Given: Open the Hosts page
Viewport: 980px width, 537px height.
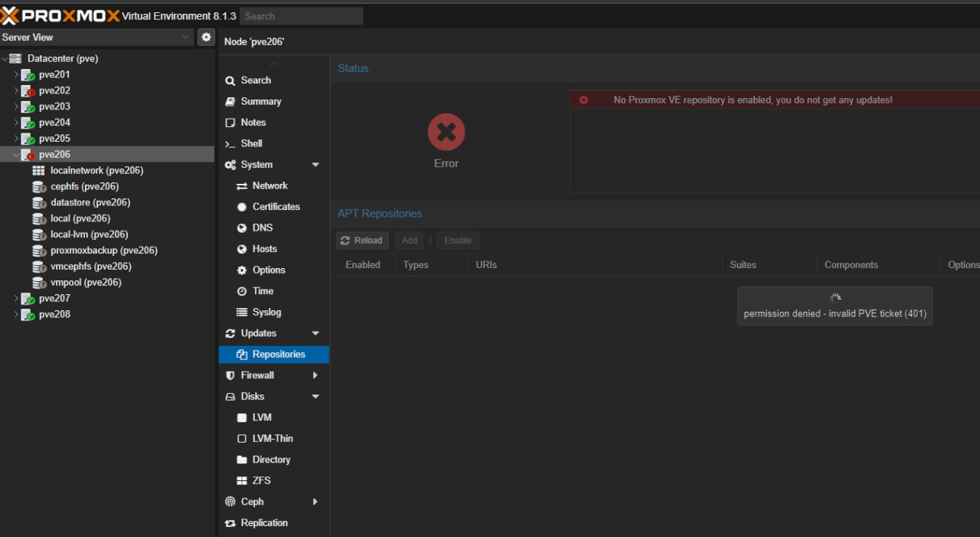Looking at the screenshot, I should point(274,249).
